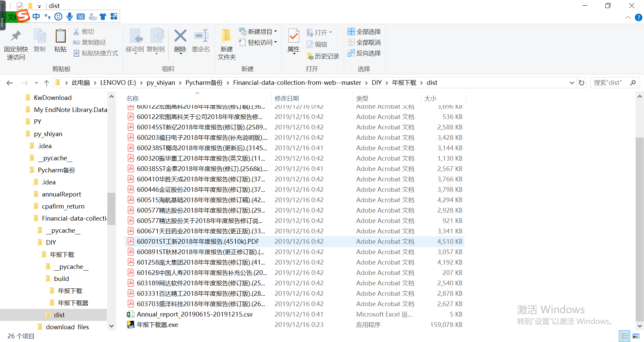Click the Help question mark icon
Viewport: 644px width, 342px height.
(x=639, y=17)
